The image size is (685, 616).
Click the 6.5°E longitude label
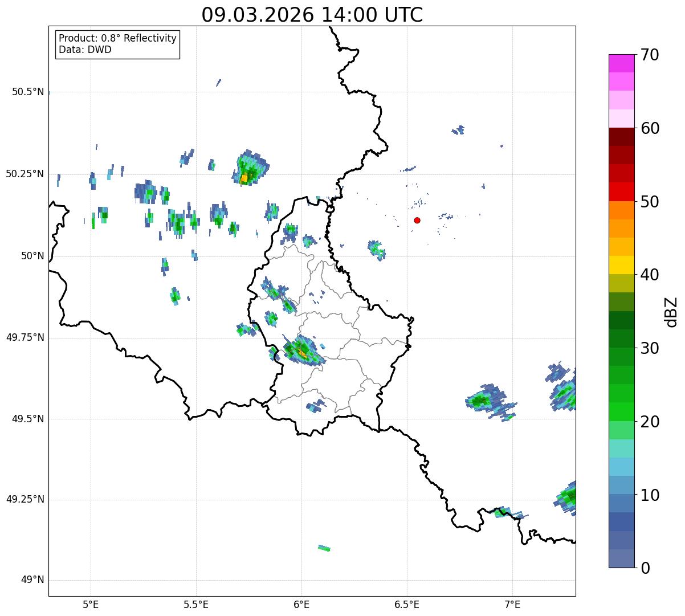tap(407, 606)
